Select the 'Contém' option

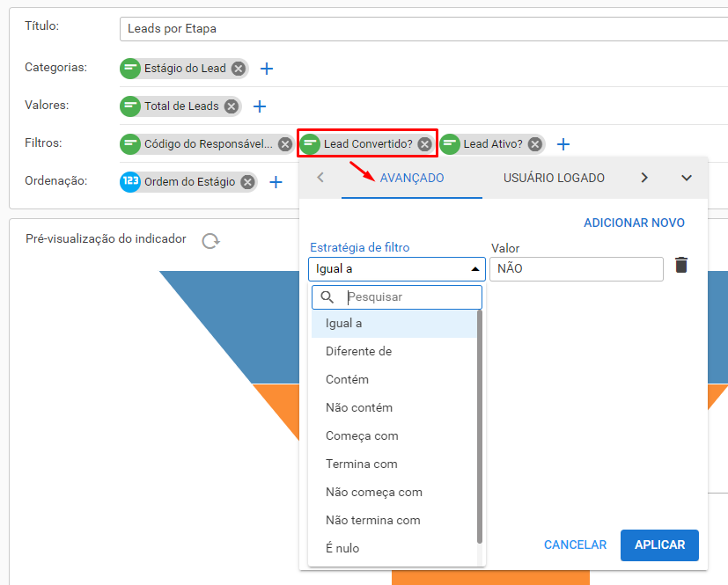tap(394, 379)
